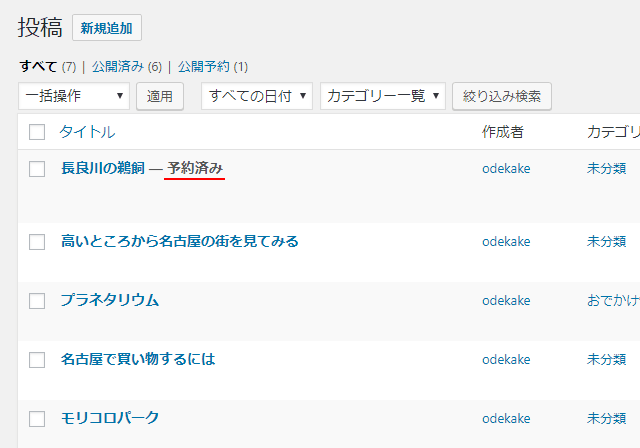Viewport: 640px width, 448px height.
Task: Click 未分類 category for モリコロパーク
Action: click(606, 418)
